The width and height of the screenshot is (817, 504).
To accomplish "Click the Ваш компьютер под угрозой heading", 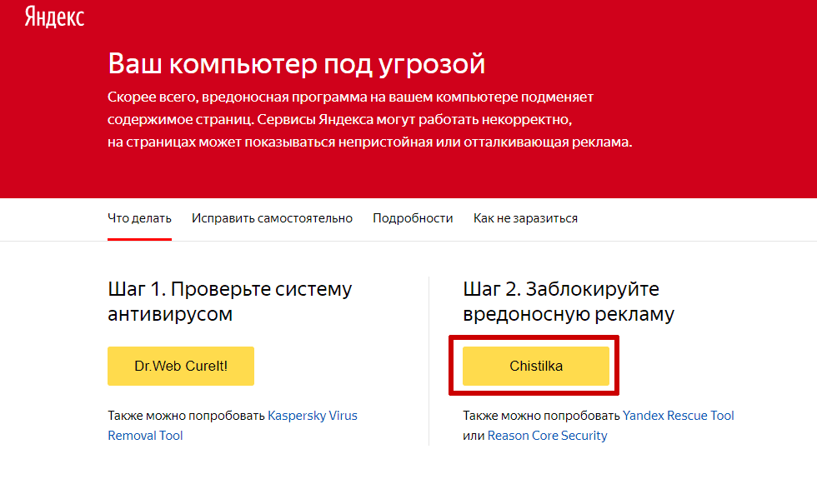I will point(297,63).
